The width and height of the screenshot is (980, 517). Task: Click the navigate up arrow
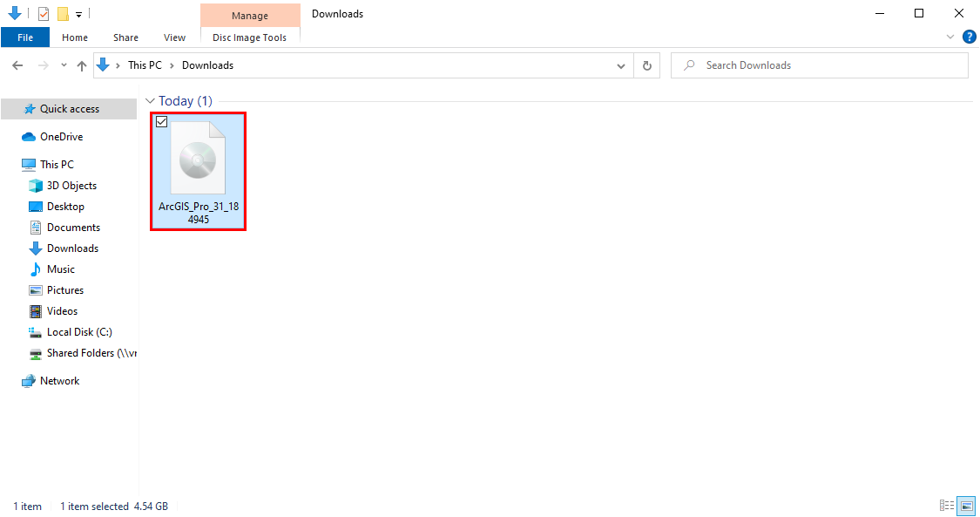(81, 65)
